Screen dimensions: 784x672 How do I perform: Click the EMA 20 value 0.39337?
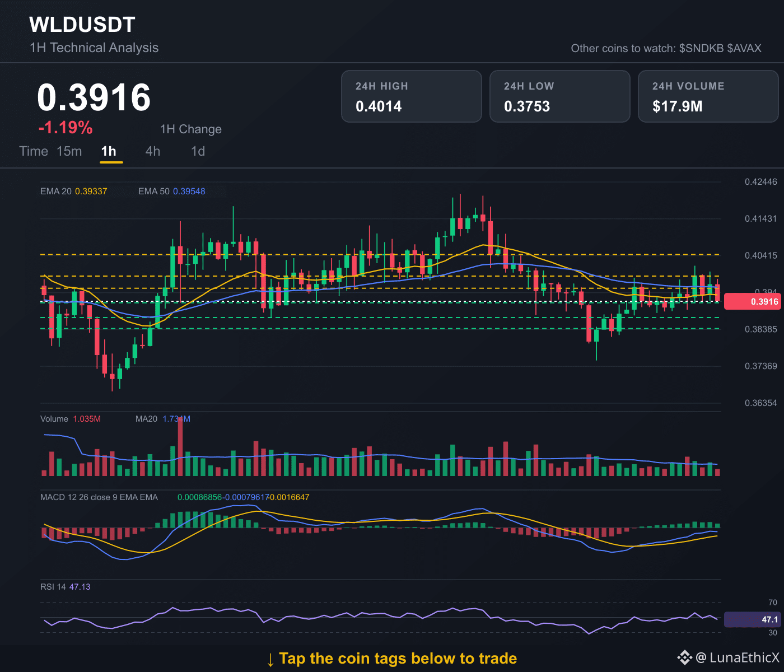click(x=91, y=192)
